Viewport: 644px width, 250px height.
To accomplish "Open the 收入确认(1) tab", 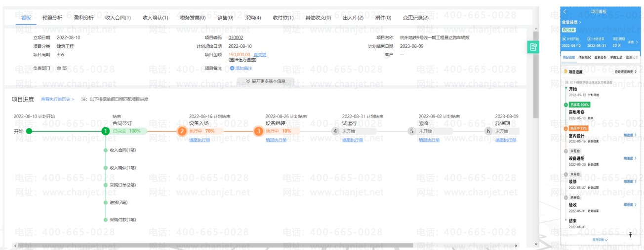I will click(156, 17).
